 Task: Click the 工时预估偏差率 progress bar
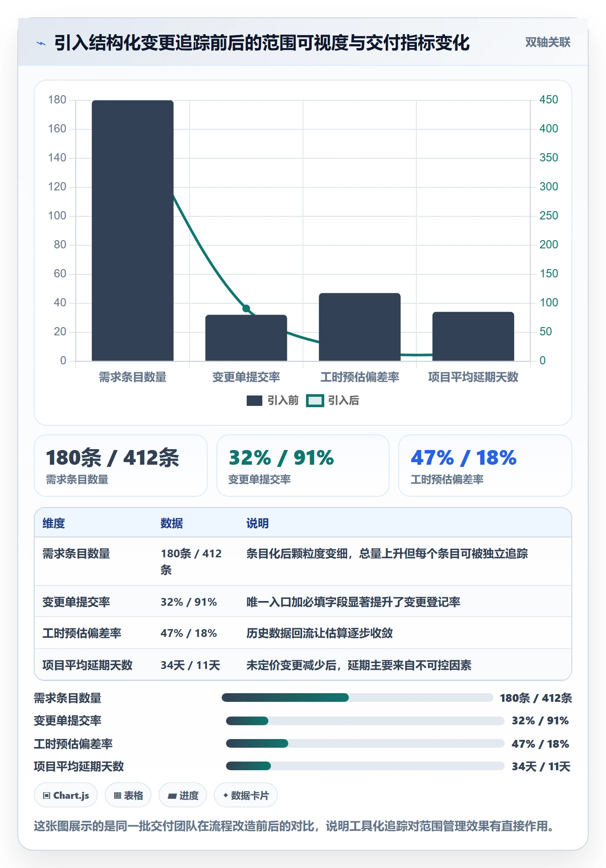[x=365, y=743]
